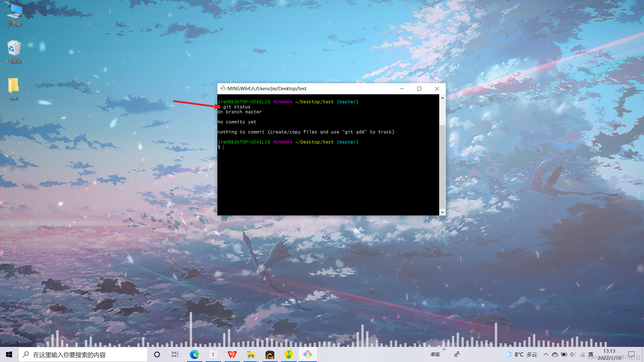Click the taskbar search box
Screen dimensions: 644x362
(x=83, y=355)
